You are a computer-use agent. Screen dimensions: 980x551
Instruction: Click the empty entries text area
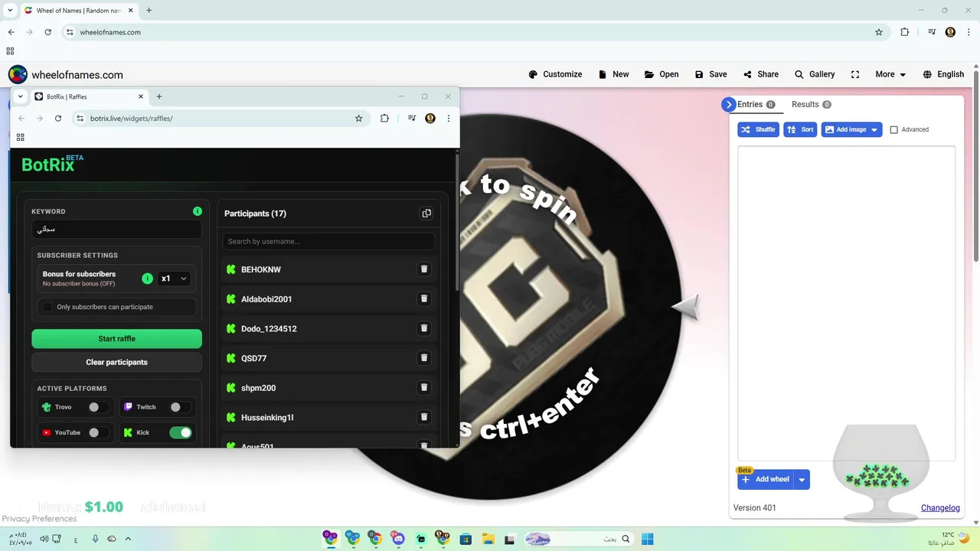point(846,303)
